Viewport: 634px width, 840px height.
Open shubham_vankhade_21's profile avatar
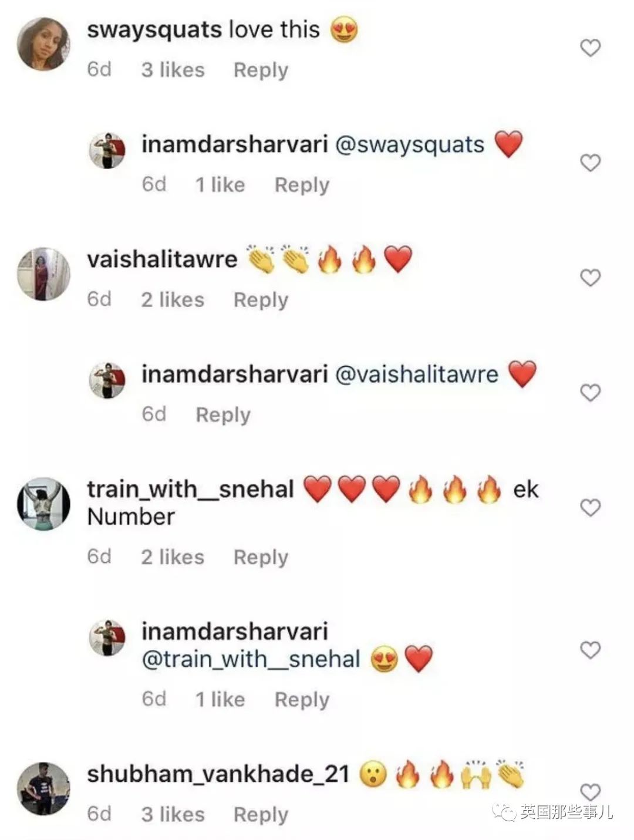tap(43, 789)
